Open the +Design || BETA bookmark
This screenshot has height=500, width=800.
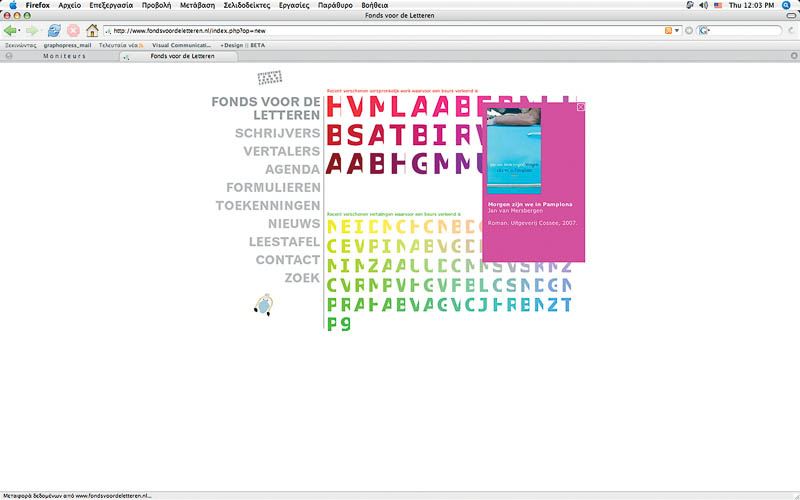[x=242, y=45]
